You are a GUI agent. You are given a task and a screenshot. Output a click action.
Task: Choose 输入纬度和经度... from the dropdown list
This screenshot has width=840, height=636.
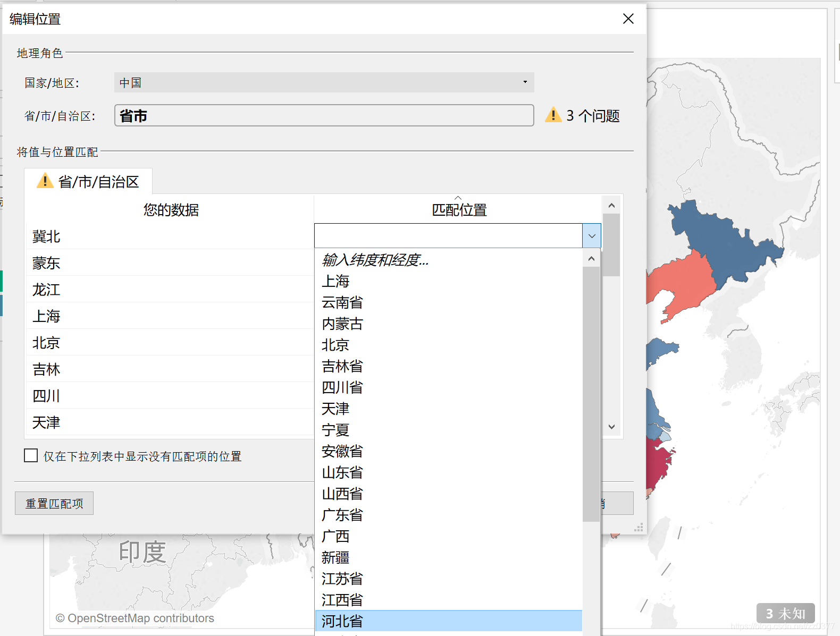tap(449, 260)
